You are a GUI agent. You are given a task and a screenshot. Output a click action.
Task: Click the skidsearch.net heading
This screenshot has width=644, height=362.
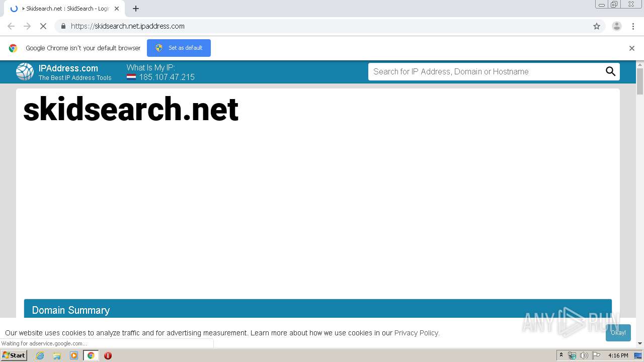tap(131, 109)
